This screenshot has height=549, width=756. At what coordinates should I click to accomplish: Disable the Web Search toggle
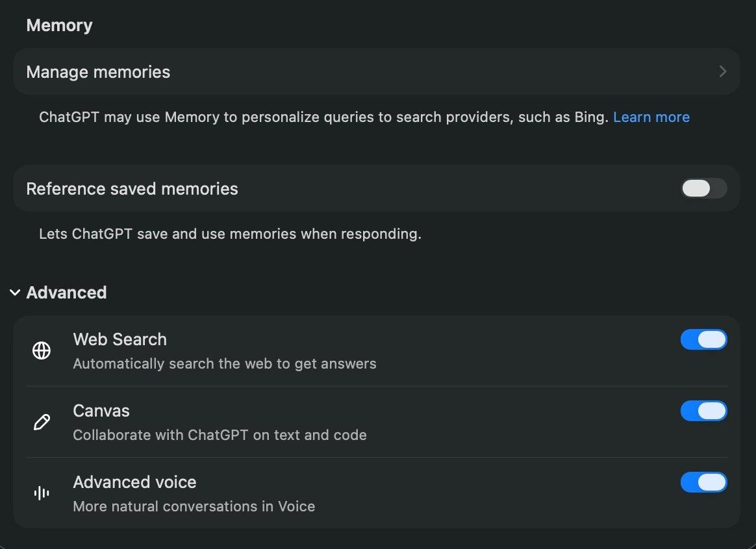703,339
